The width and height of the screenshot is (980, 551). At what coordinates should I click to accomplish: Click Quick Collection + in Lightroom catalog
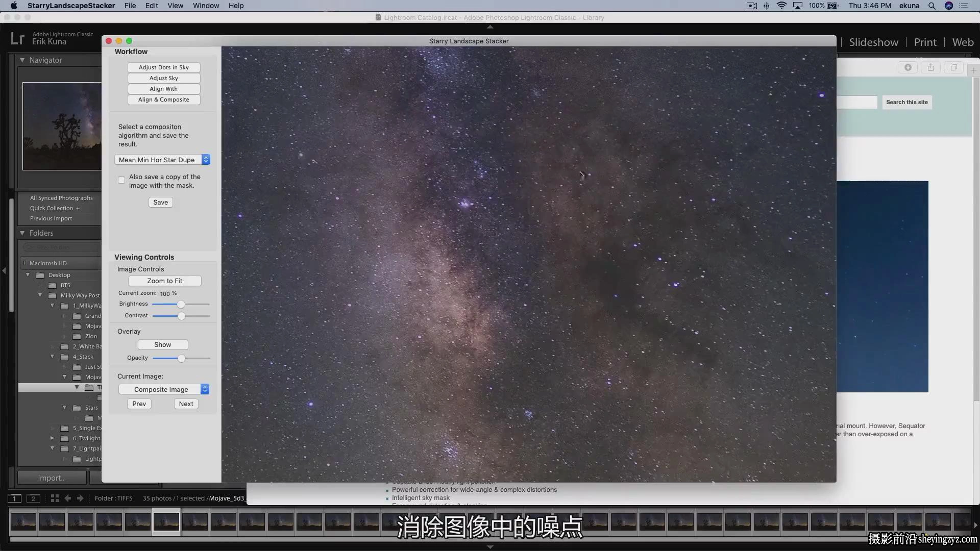coord(55,208)
